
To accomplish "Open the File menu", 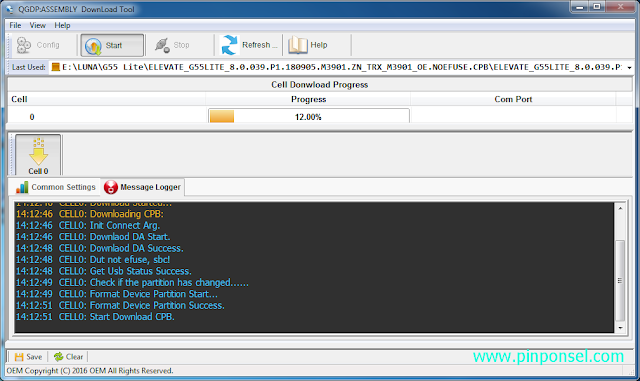I will (15, 25).
